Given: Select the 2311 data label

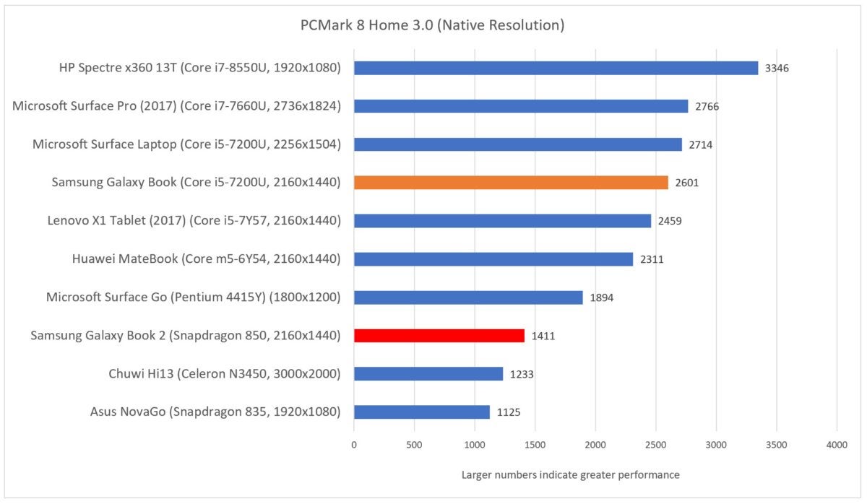Looking at the screenshot, I should (652, 260).
